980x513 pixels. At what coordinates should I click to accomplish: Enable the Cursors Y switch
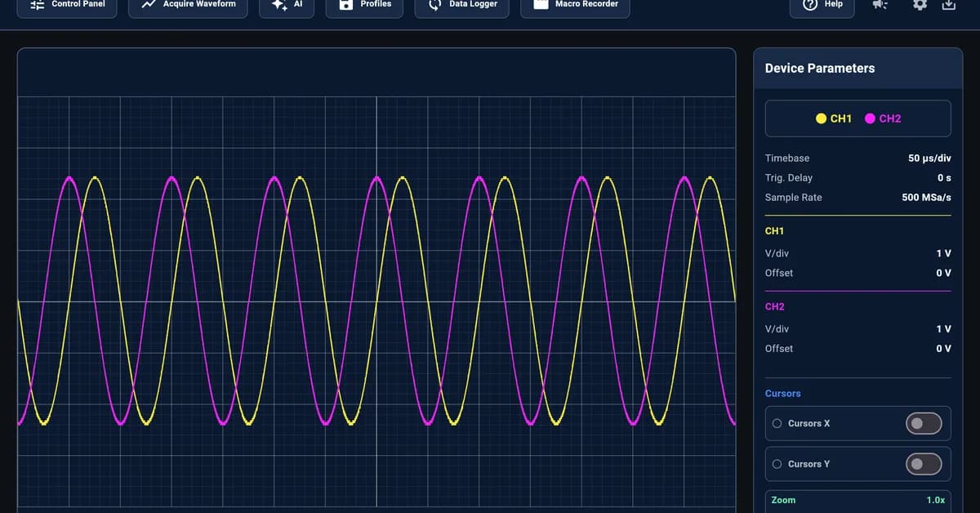click(924, 464)
